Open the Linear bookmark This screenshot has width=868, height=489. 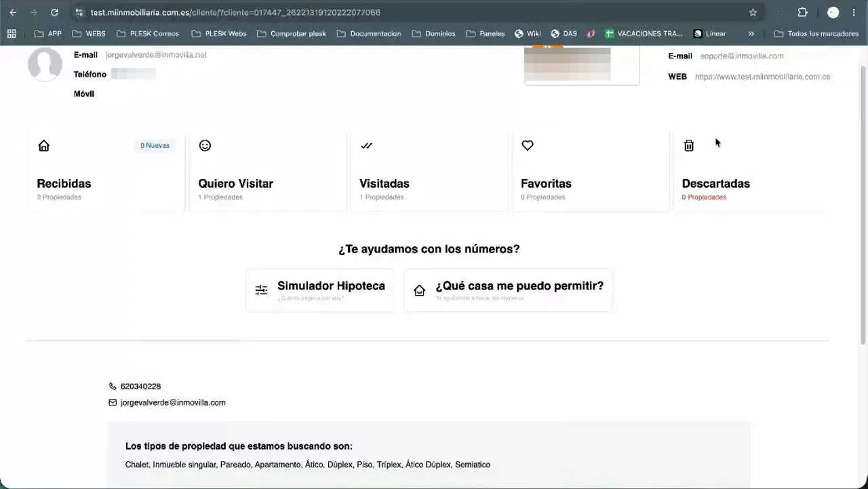pyautogui.click(x=709, y=33)
